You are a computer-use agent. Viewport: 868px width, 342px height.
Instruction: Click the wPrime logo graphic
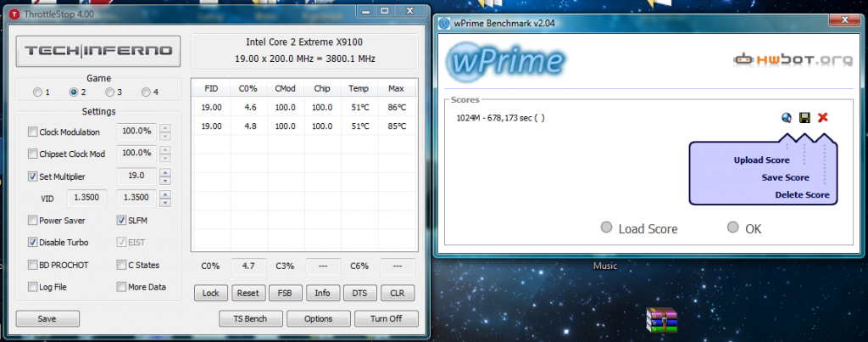tap(504, 61)
